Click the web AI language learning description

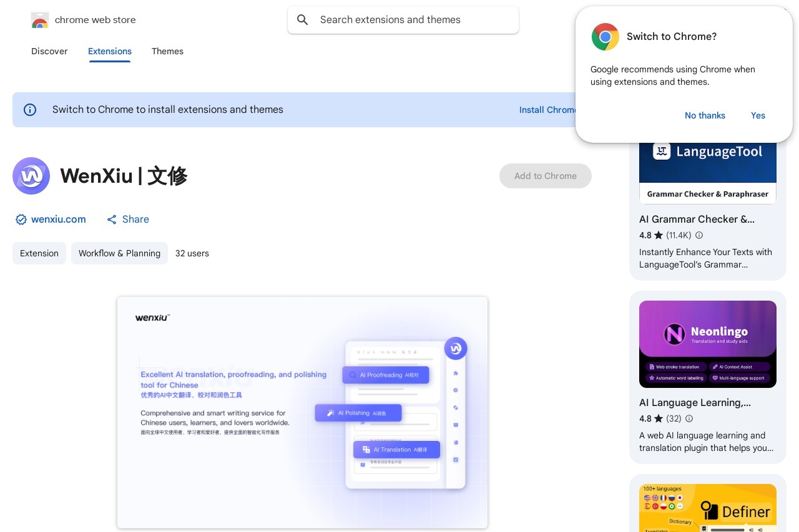click(x=706, y=442)
